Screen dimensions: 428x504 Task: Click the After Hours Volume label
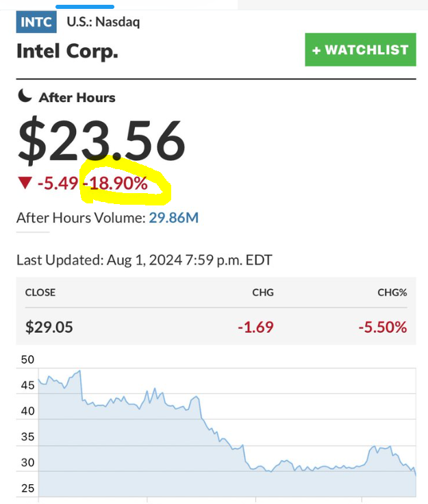(x=80, y=218)
